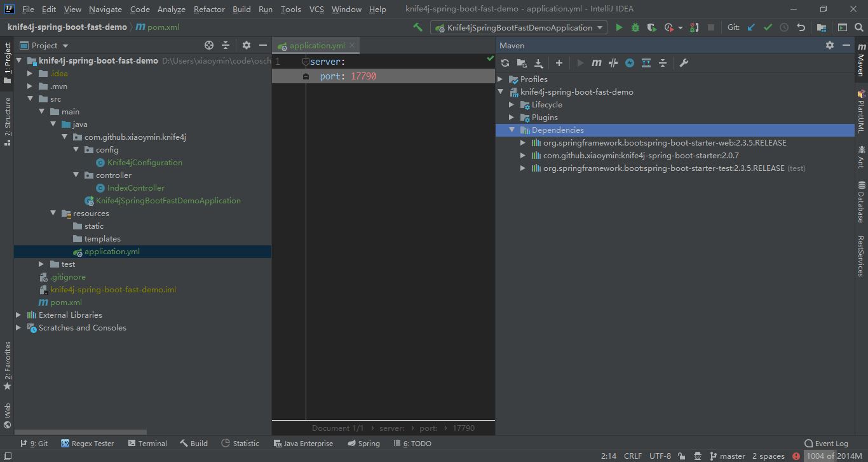Click the memory usage indicator
The width and height of the screenshot is (868, 462).
click(x=834, y=456)
